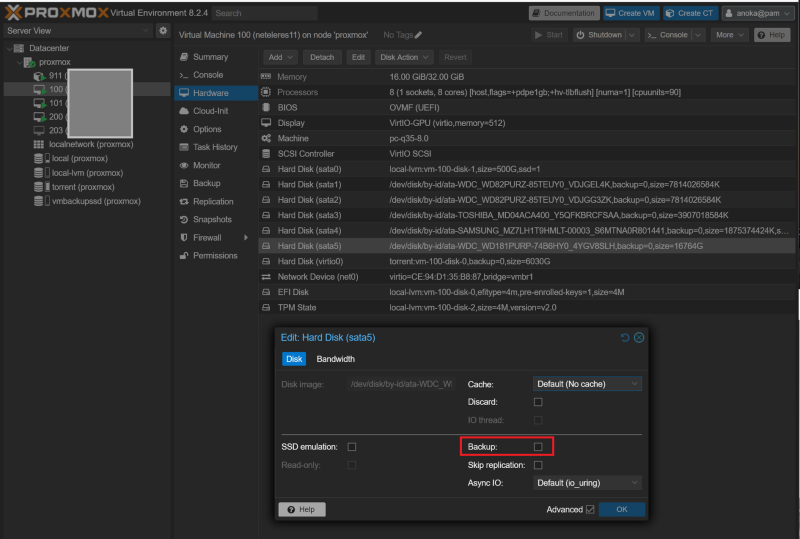Expand the Console options arrow
The width and height of the screenshot is (800, 539).
click(698, 35)
